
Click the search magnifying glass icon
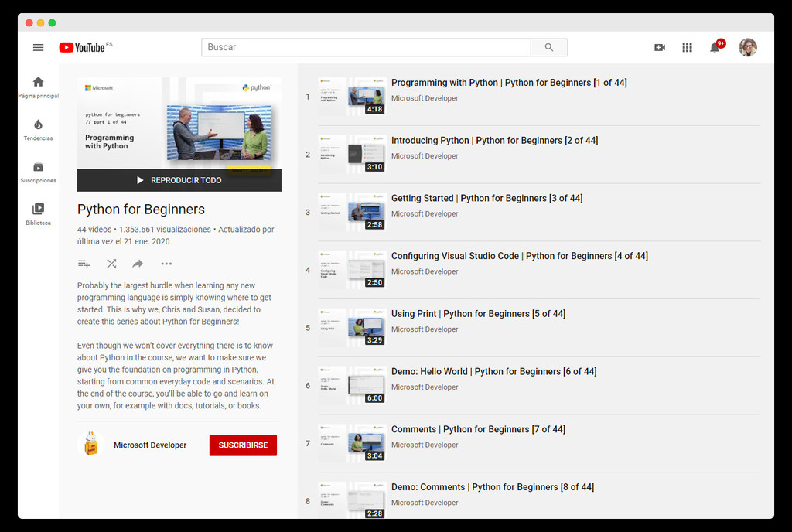click(x=548, y=47)
